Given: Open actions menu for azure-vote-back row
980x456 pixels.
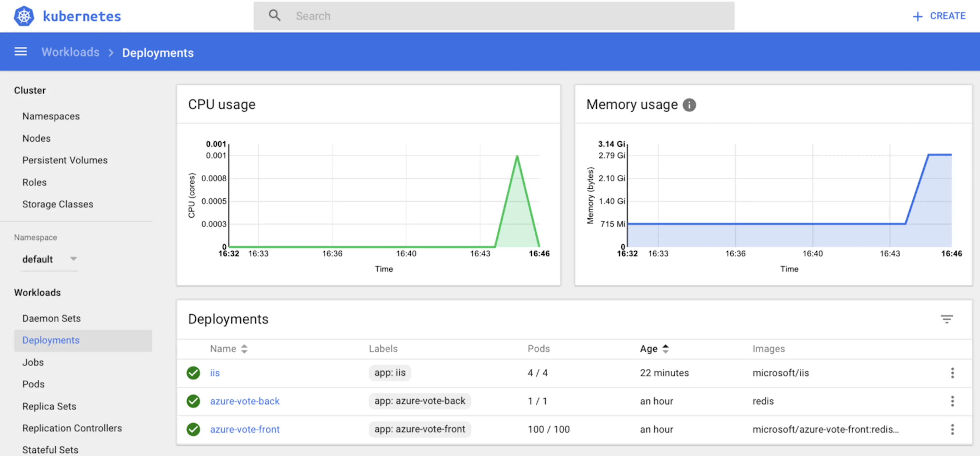Looking at the screenshot, I should (x=952, y=401).
